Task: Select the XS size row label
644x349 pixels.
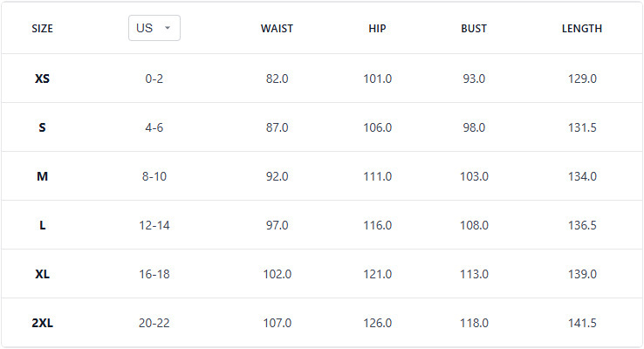Action: click(x=42, y=79)
